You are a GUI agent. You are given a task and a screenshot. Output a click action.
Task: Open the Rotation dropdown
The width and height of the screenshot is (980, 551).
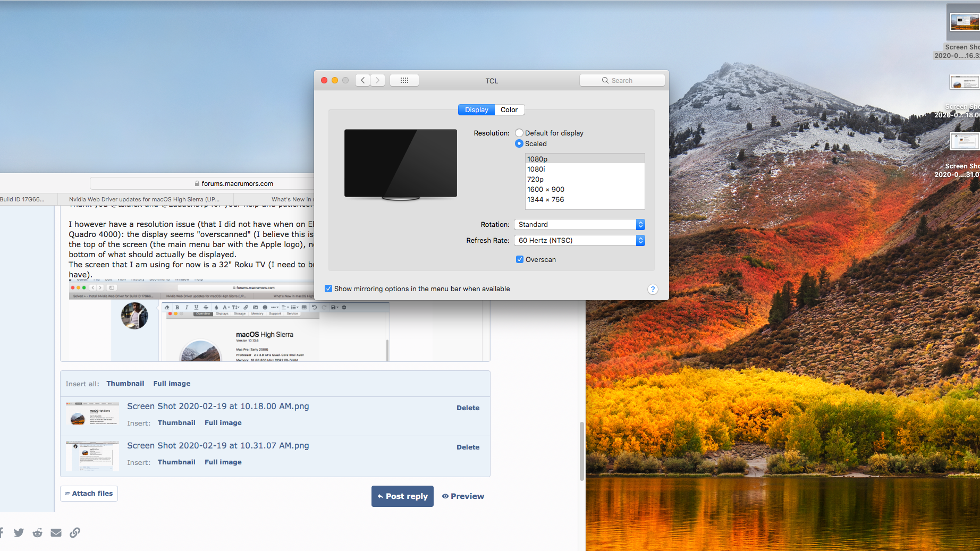click(579, 225)
